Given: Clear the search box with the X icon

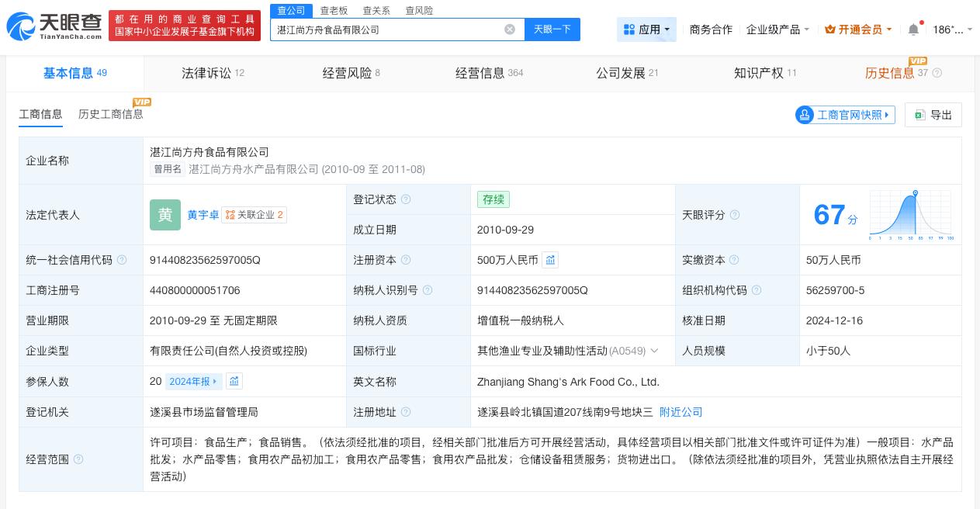Looking at the screenshot, I should pos(510,29).
